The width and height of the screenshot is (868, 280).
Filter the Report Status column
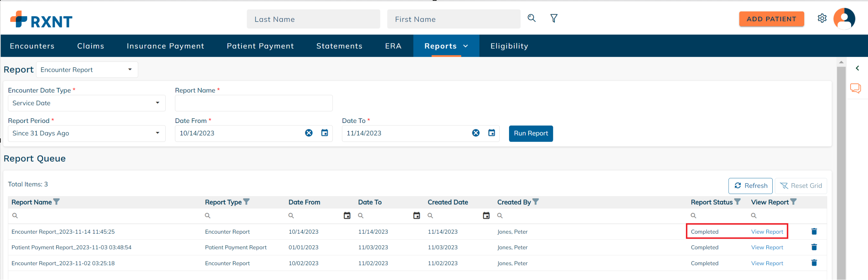coord(737,201)
